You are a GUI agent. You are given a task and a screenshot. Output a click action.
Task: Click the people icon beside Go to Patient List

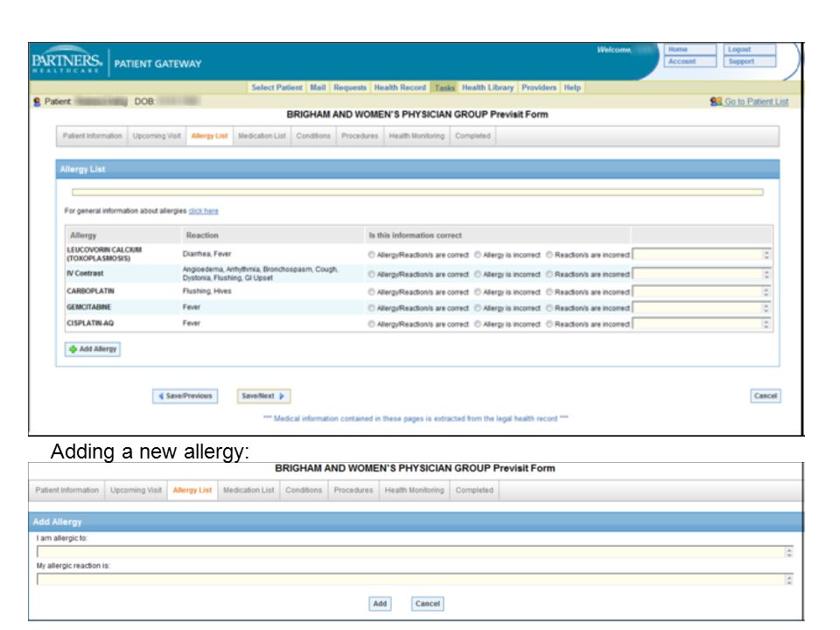tap(716, 101)
